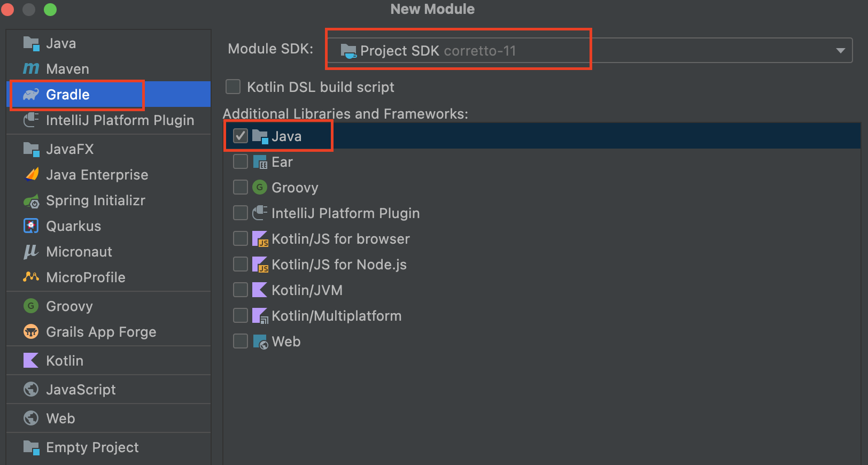
Task: Click the Kotlin/JVM icon
Action: [260, 290]
